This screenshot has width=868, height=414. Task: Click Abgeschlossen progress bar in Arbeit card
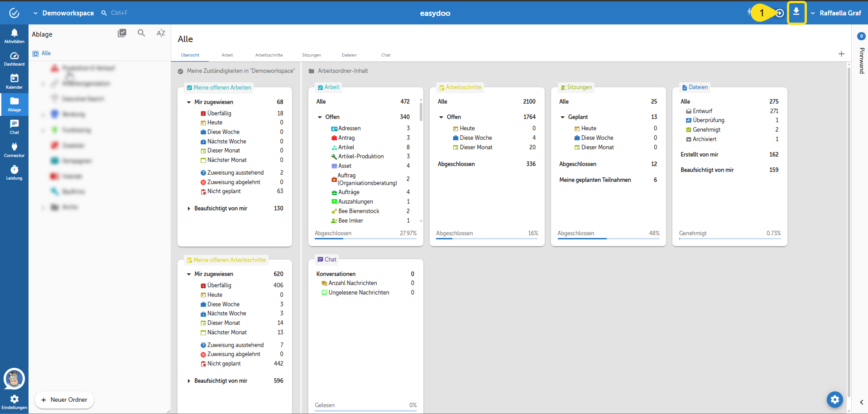365,238
